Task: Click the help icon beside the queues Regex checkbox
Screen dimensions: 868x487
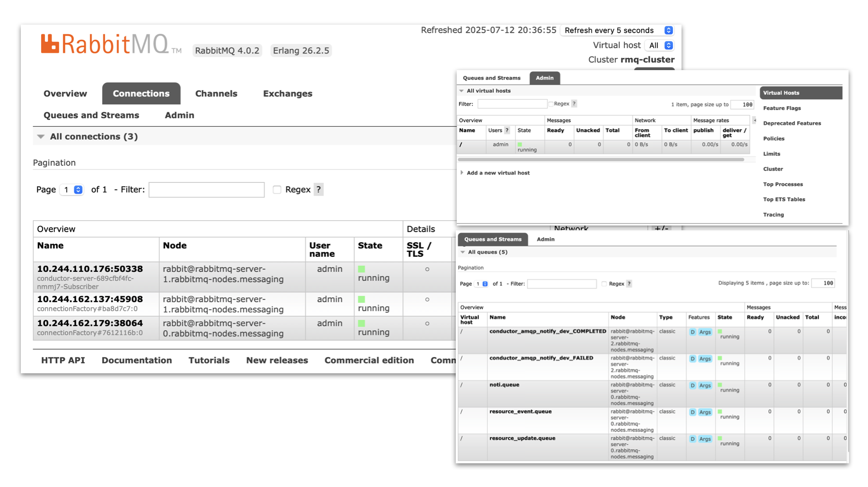Action: pos(629,284)
